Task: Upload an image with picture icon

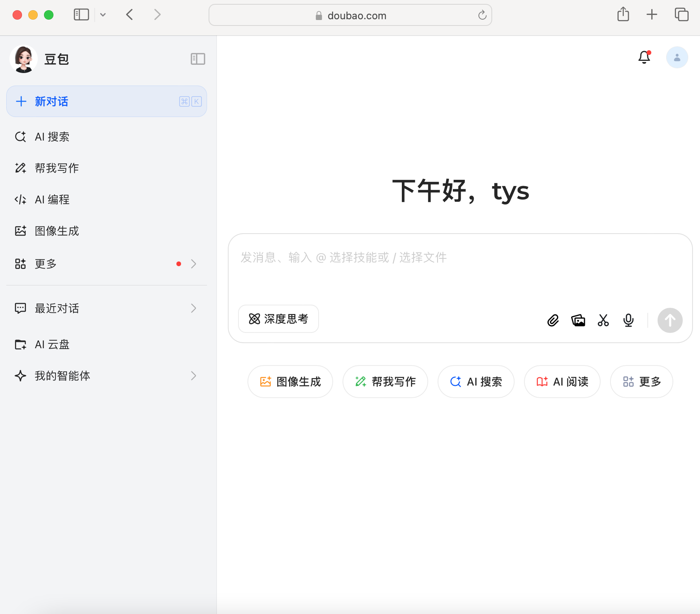Action: coord(578,320)
